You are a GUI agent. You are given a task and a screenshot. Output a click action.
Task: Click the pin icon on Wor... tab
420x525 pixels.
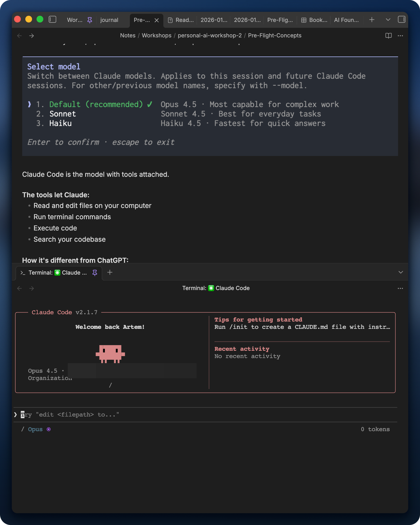90,20
